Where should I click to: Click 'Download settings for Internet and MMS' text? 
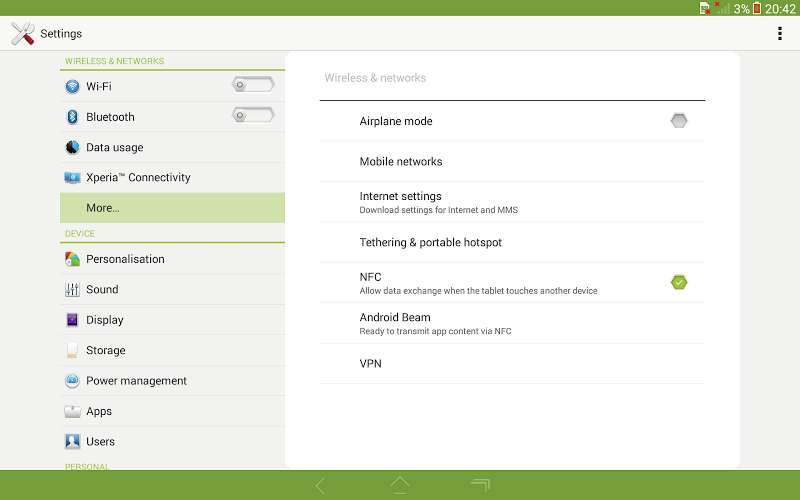pos(438,210)
